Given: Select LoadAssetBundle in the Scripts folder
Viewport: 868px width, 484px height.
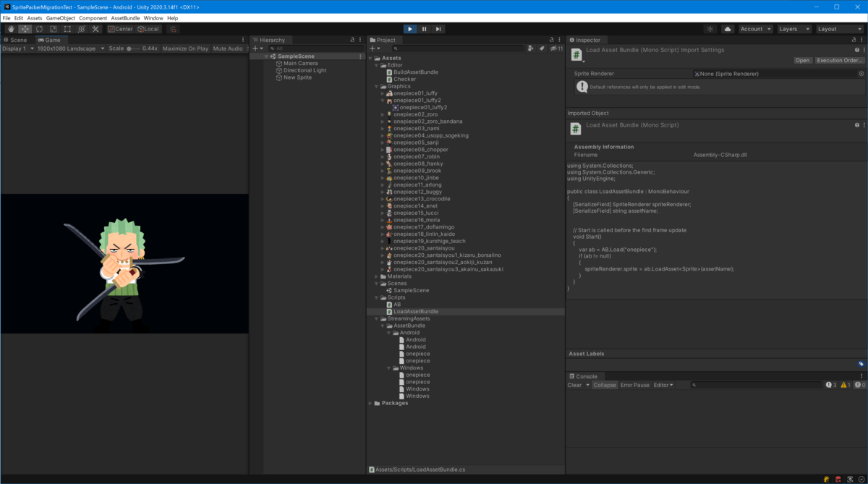Looking at the screenshot, I should point(414,311).
